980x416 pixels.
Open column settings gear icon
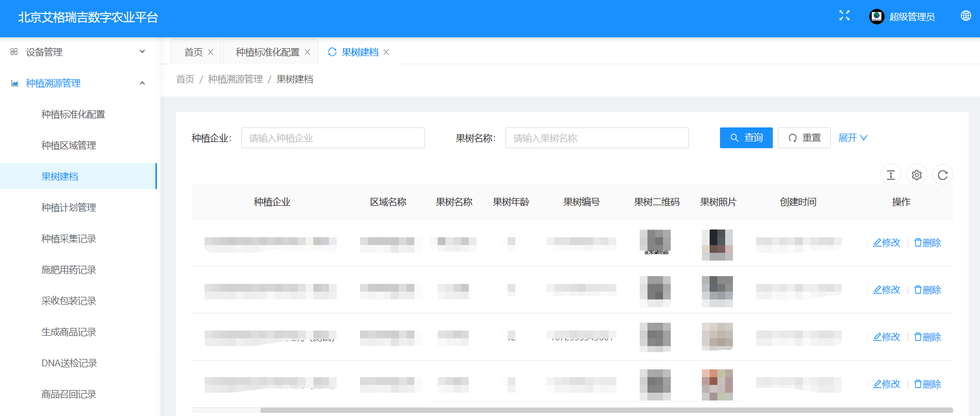[x=917, y=175]
